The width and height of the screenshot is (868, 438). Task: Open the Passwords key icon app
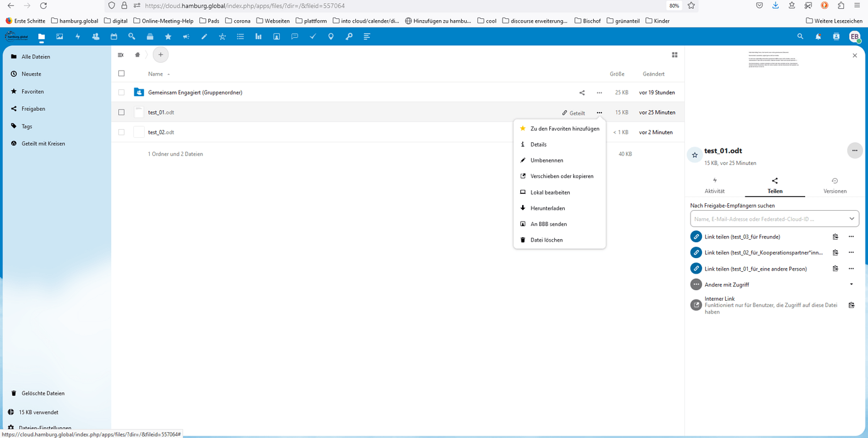[x=350, y=36]
